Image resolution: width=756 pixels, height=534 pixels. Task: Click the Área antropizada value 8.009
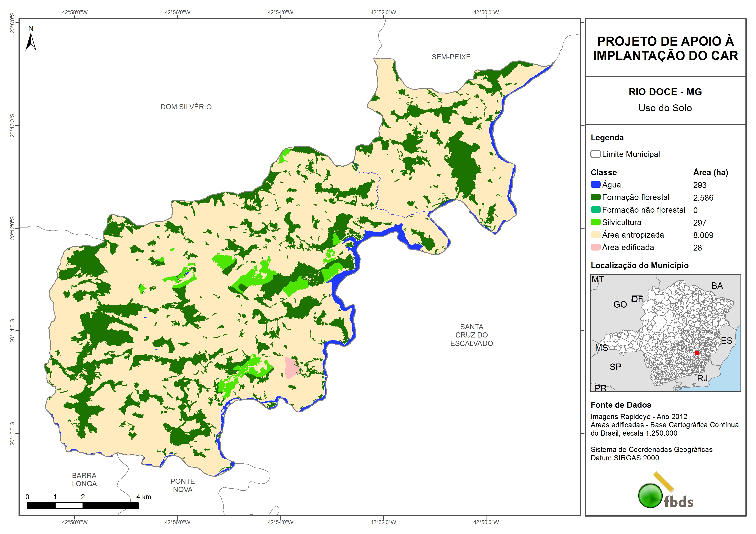[x=703, y=235]
